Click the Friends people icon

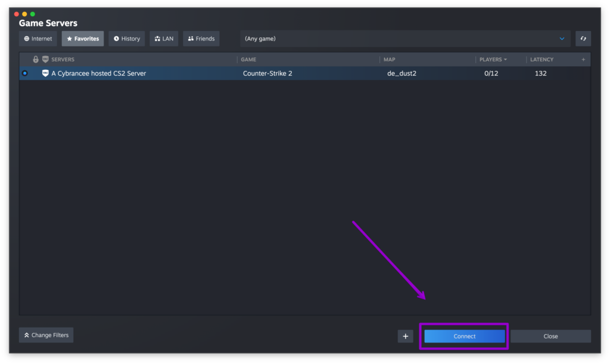click(191, 38)
